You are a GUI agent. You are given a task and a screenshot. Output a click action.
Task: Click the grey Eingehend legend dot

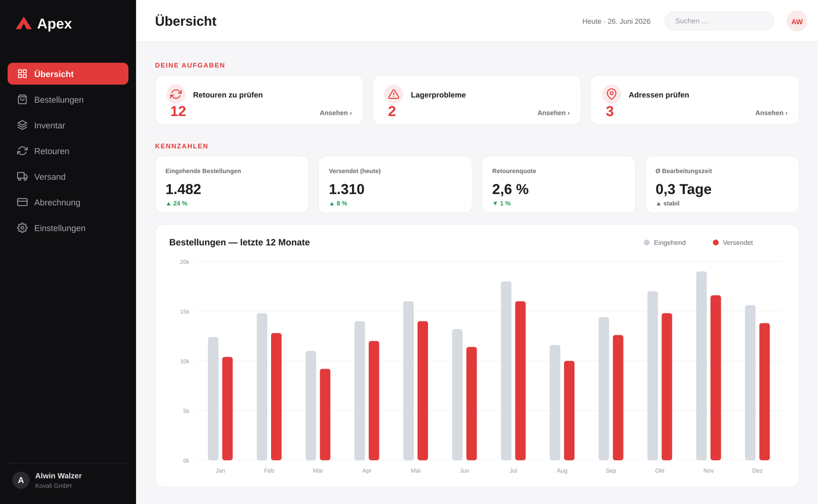647,242
